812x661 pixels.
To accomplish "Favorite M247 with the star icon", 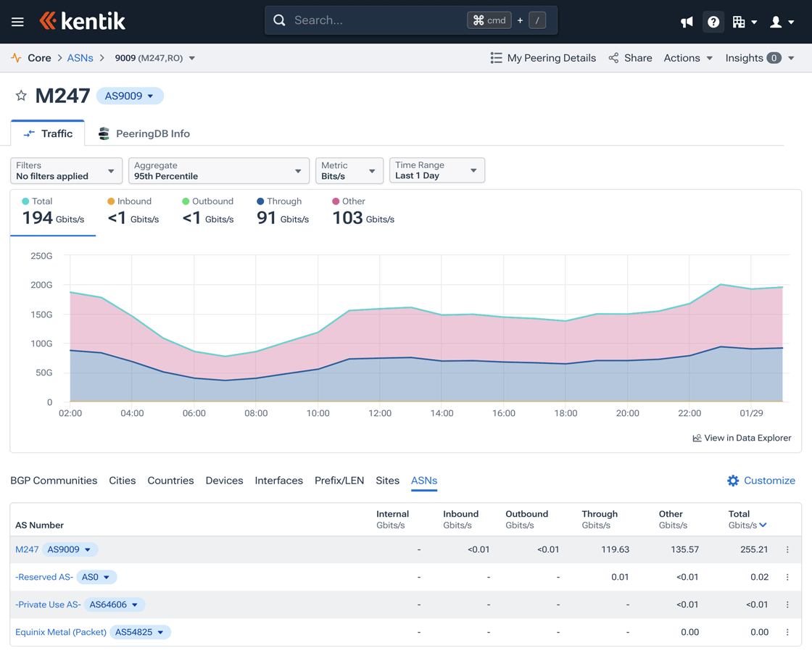I will 21,96.
